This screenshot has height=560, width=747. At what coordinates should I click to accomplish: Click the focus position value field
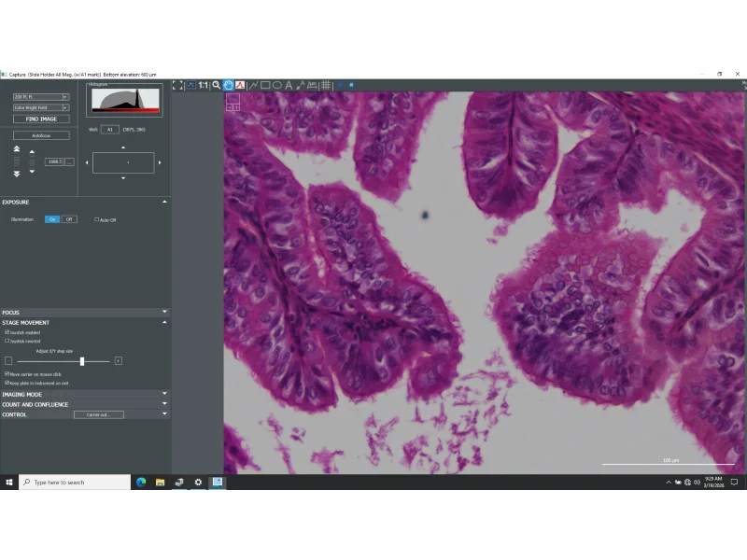tap(54, 161)
